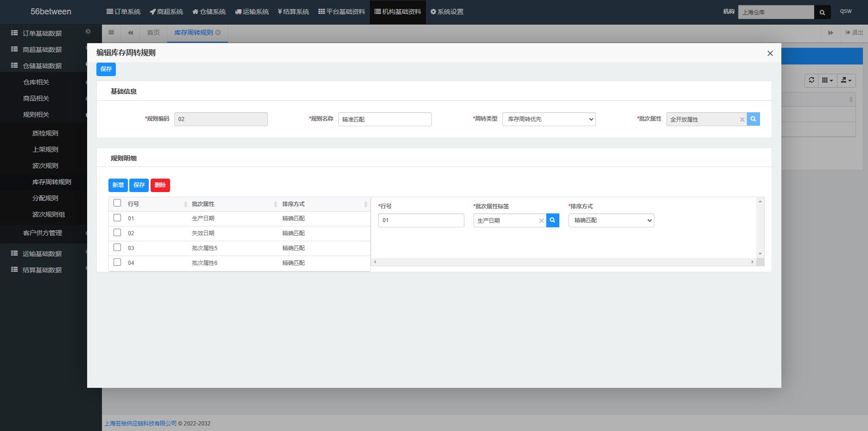This screenshot has height=431, width=868.
Task: Click vertical scrollbar down arrow of detail panel
Action: (x=760, y=254)
